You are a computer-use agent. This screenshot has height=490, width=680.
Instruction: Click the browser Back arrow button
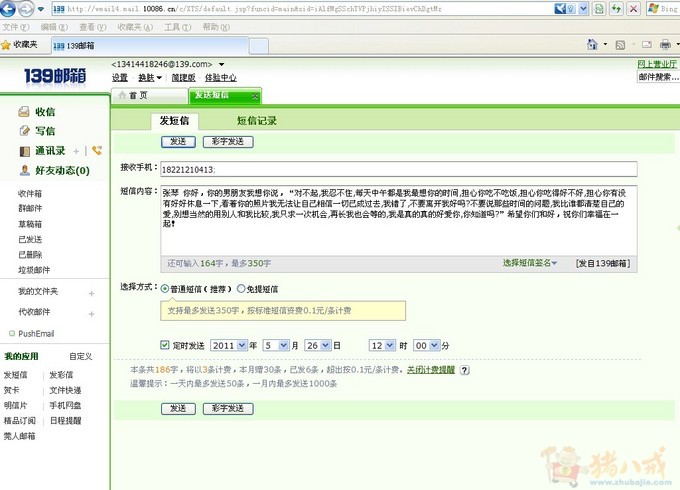coord(7,8)
